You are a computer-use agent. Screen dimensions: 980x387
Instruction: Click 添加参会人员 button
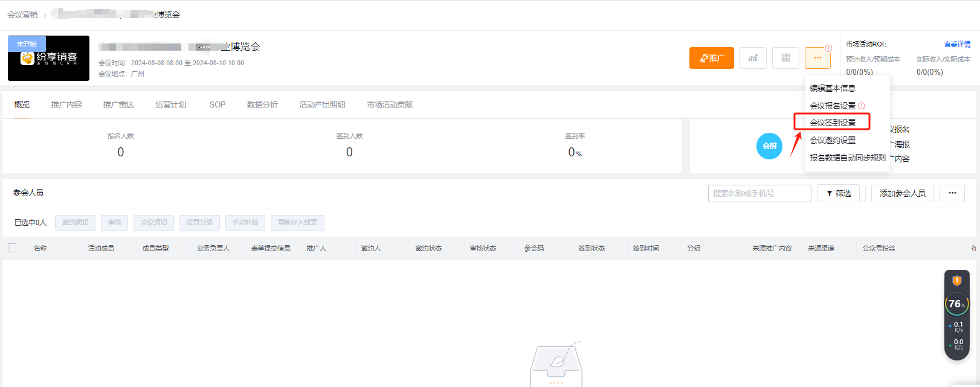(902, 193)
